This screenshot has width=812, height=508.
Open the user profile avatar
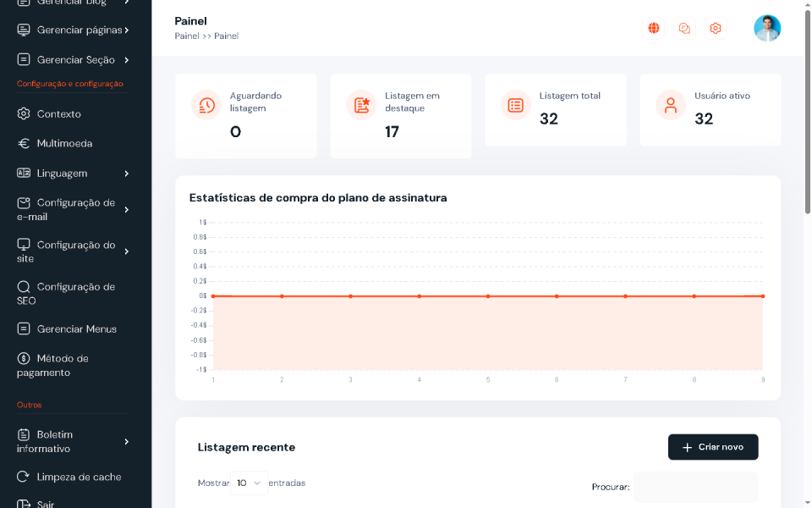click(x=767, y=29)
